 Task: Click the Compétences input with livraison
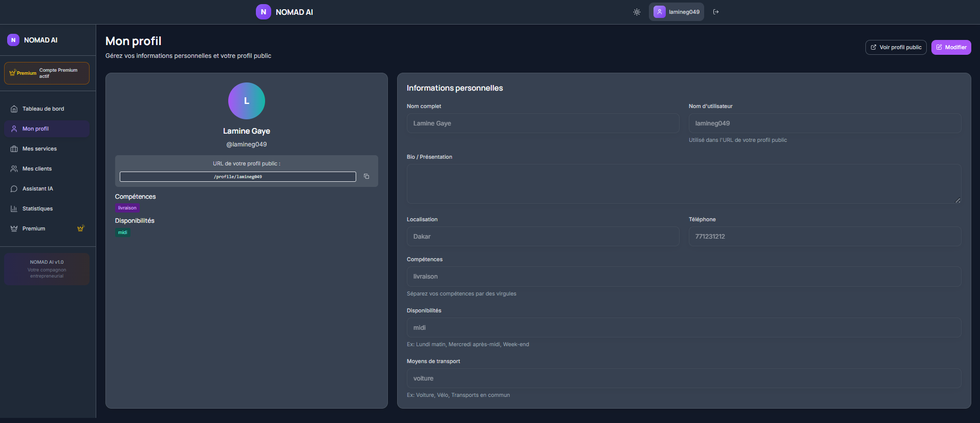click(684, 277)
